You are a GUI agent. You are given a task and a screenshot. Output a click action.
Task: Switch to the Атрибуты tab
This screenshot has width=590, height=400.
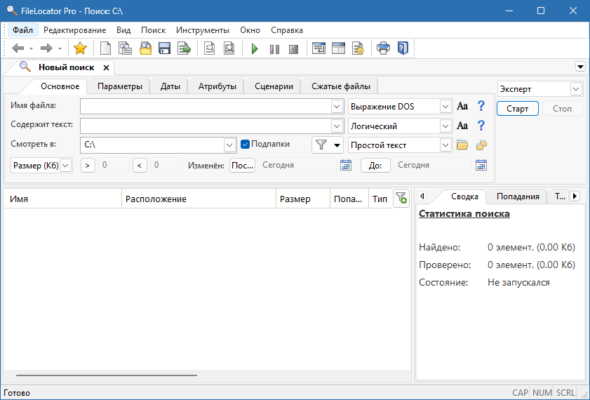pyautogui.click(x=217, y=86)
